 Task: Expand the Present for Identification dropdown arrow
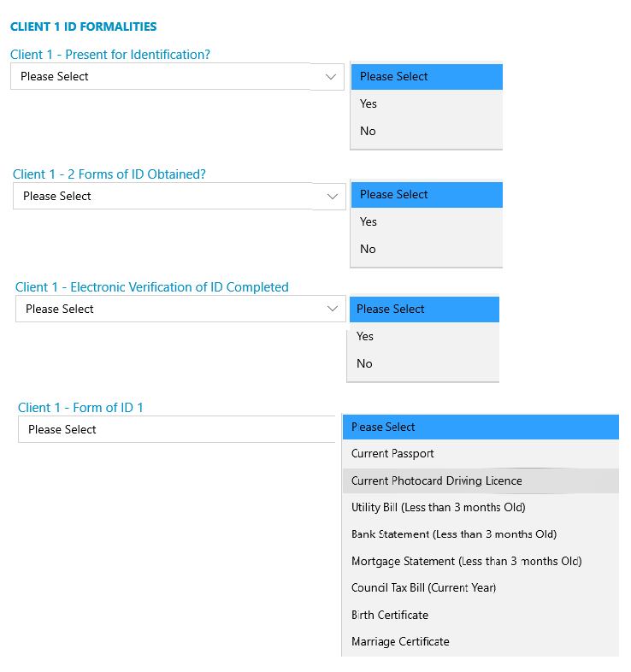pos(331,77)
